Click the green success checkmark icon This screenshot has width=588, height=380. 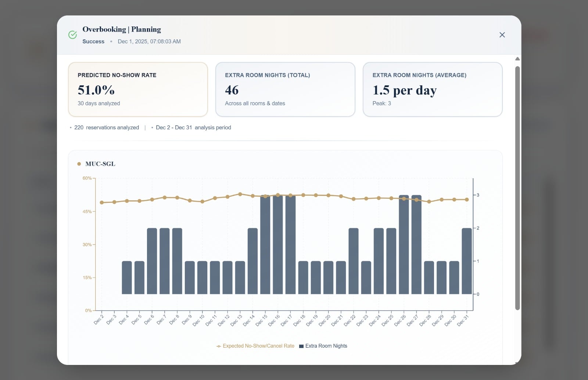pyautogui.click(x=73, y=35)
